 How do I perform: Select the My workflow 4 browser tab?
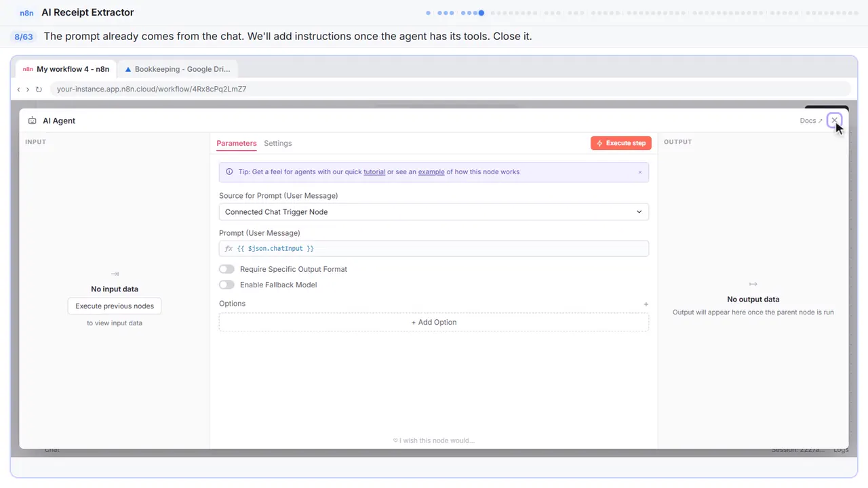coord(66,69)
